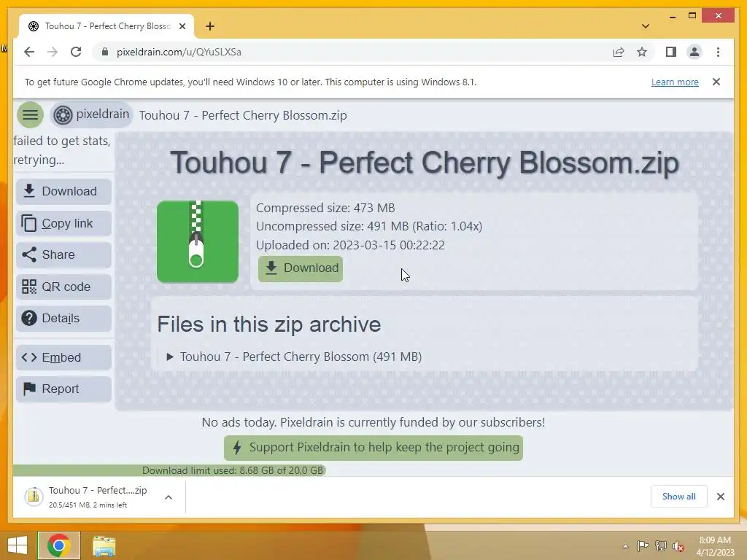Share this page via Chrome share icon
The width and height of the screenshot is (747, 560).
pyautogui.click(x=619, y=52)
